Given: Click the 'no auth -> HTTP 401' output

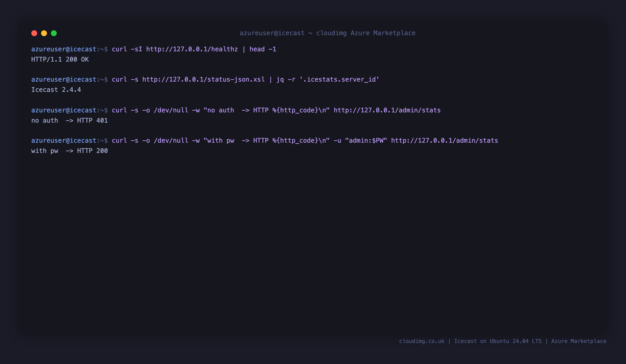Looking at the screenshot, I should (69, 120).
